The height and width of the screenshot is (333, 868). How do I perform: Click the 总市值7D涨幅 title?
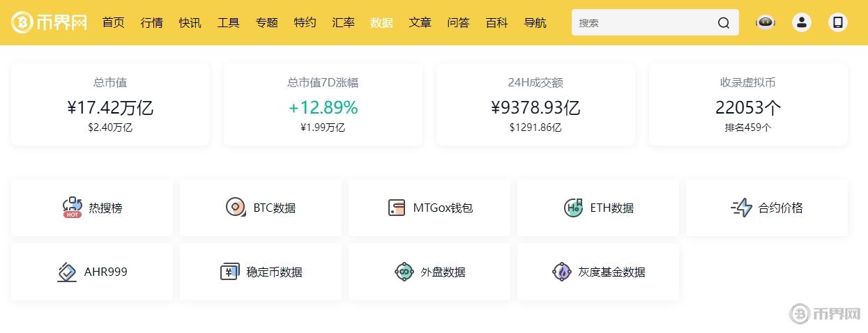[x=323, y=82]
